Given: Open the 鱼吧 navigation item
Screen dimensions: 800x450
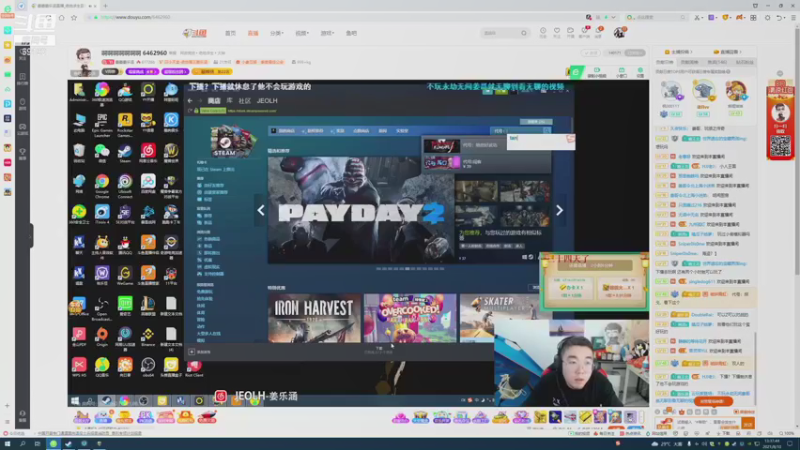Looking at the screenshot, I should 352,33.
